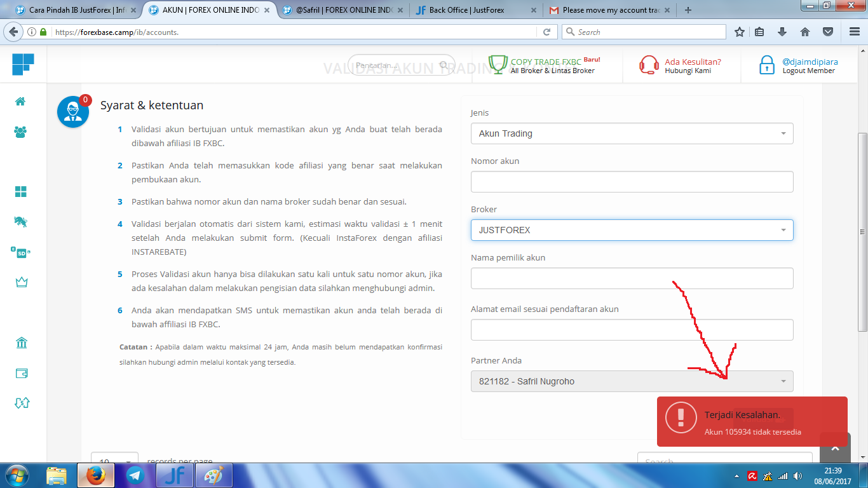This screenshot has width=868, height=488.
Task: Open the Pocket icon in Firefox toolbar
Action: pos(828,32)
